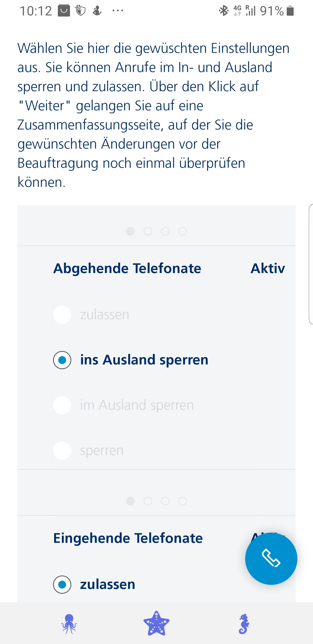Select 'zulassen' for Abgehende Telefonate
The width and height of the screenshot is (313, 644).
62,315
